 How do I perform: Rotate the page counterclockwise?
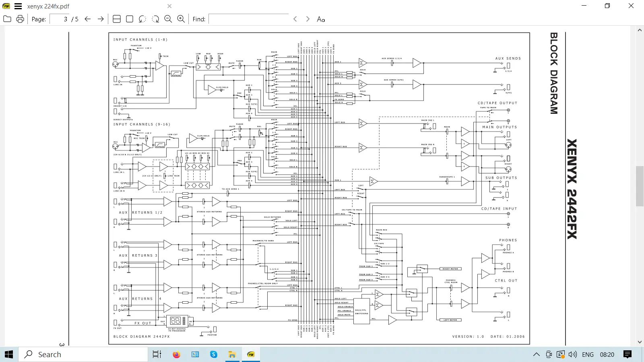pyautogui.click(x=142, y=19)
